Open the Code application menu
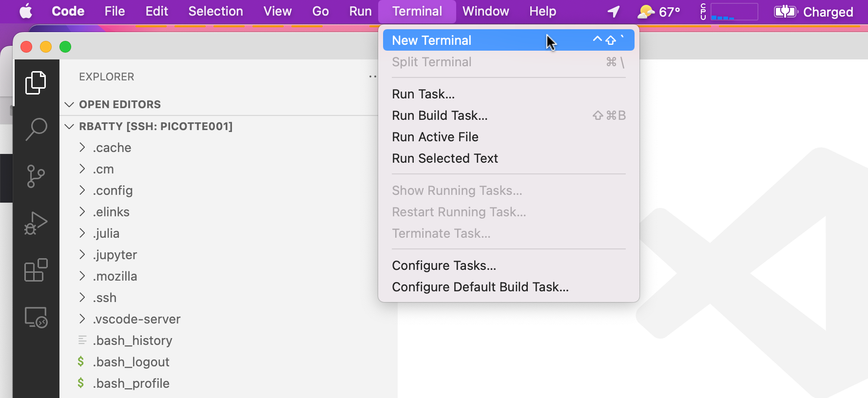Viewport: 868px width, 398px height. [x=68, y=11]
